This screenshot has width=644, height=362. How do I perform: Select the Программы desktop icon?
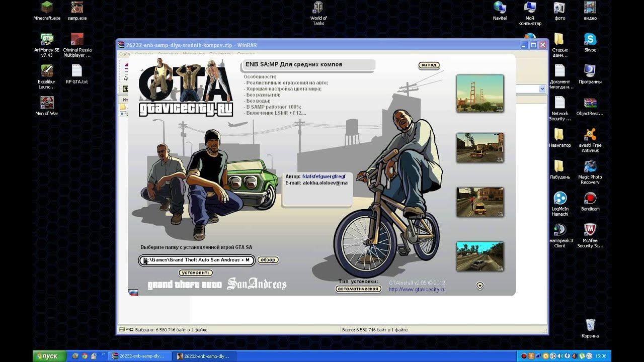pos(590,74)
